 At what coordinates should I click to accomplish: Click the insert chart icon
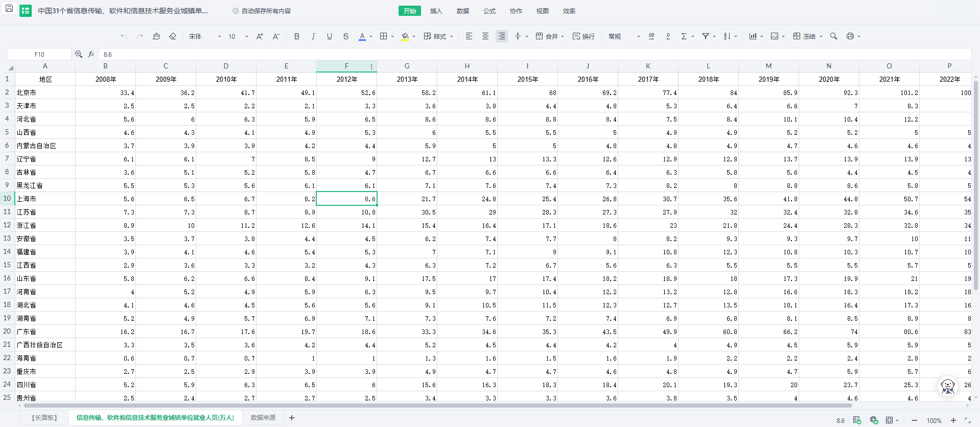tap(753, 36)
